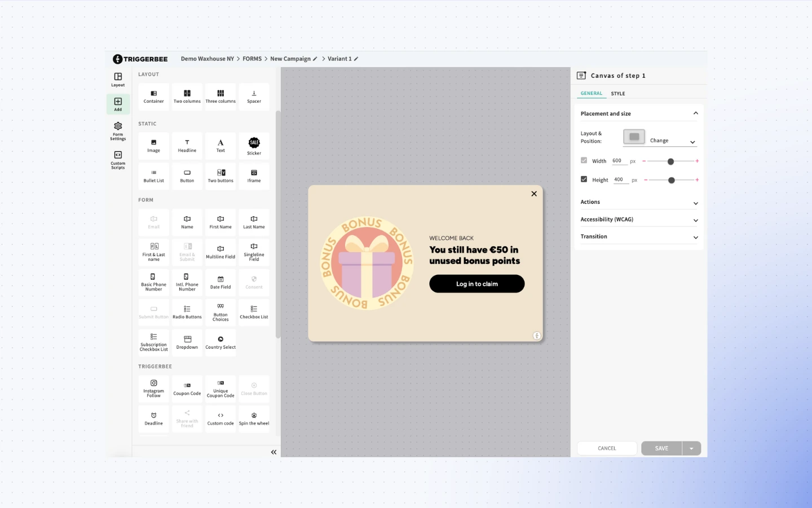This screenshot has height=508, width=812.
Task: Insert an Iframe element
Action: [x=254, y=176]
